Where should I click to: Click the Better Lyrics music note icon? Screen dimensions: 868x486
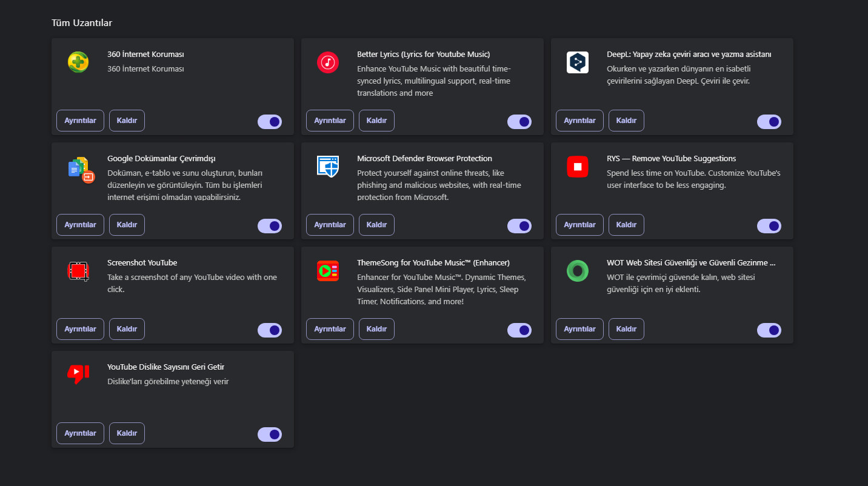(x=328, y=62)
